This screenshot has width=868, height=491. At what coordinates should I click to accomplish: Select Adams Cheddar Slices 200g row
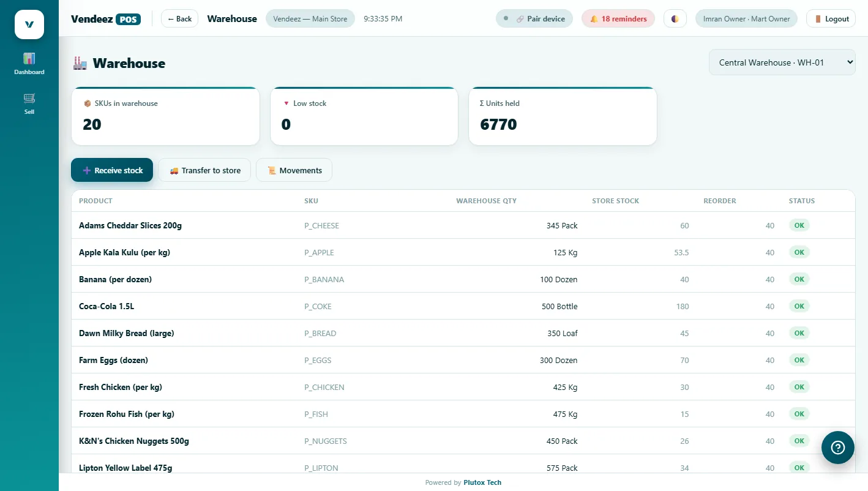(463, 225)
